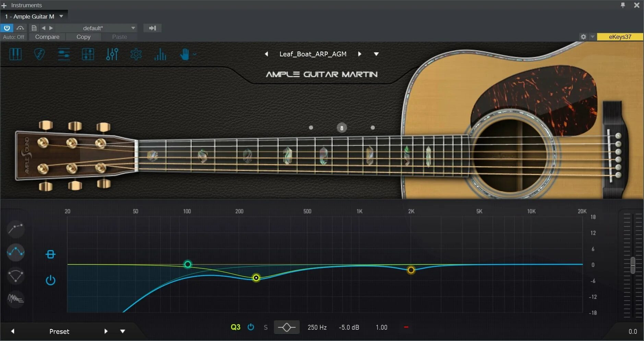Load next host preset with right arrow
This screenshot has width=644, height=341.
pyautogui.click(x=51, y=28)
